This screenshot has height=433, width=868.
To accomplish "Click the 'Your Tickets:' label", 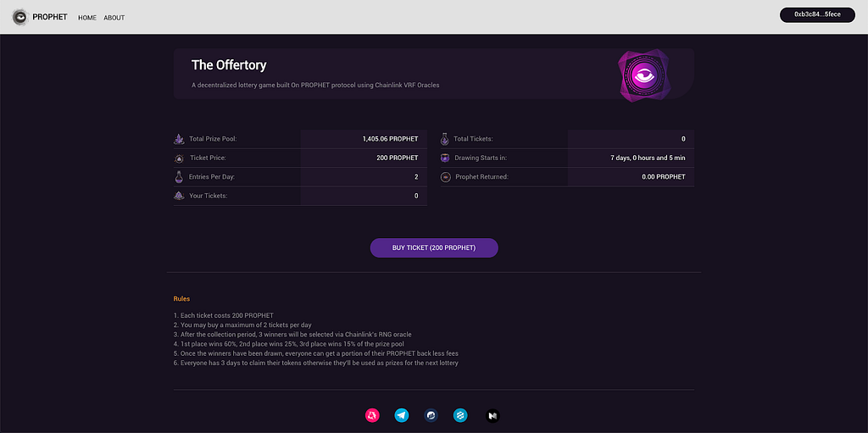I will [x=209, y=196].
